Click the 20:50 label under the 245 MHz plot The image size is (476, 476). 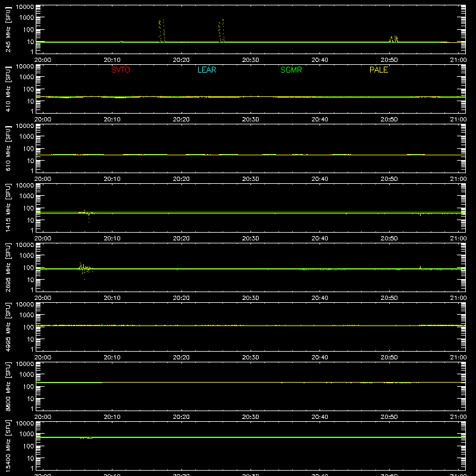[389, 60]
